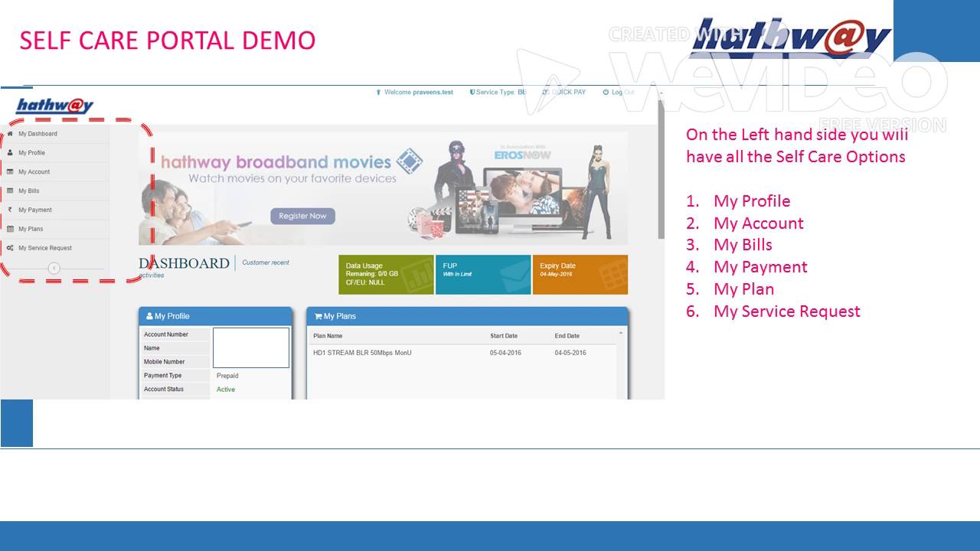This screenshot has width=980, height=551.
Task: Click the End Date column header
Action: pyautogui.click(x=567, y=336)
